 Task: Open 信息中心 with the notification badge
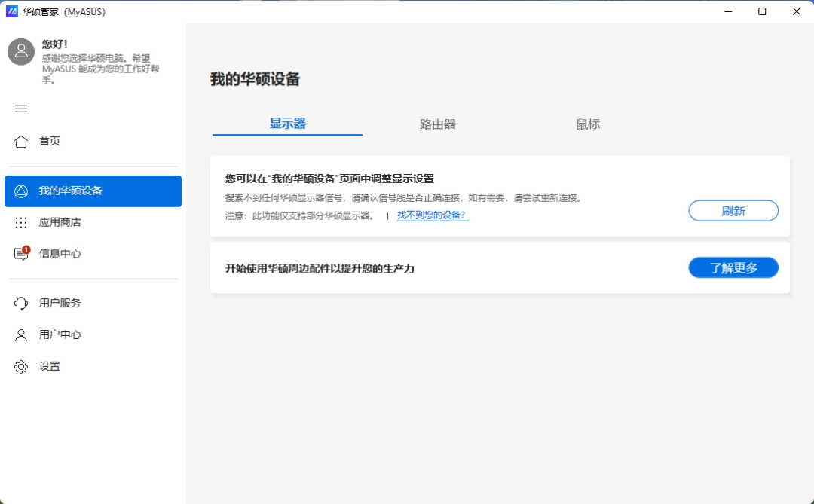pyautogui.click(x=20, y=254)
